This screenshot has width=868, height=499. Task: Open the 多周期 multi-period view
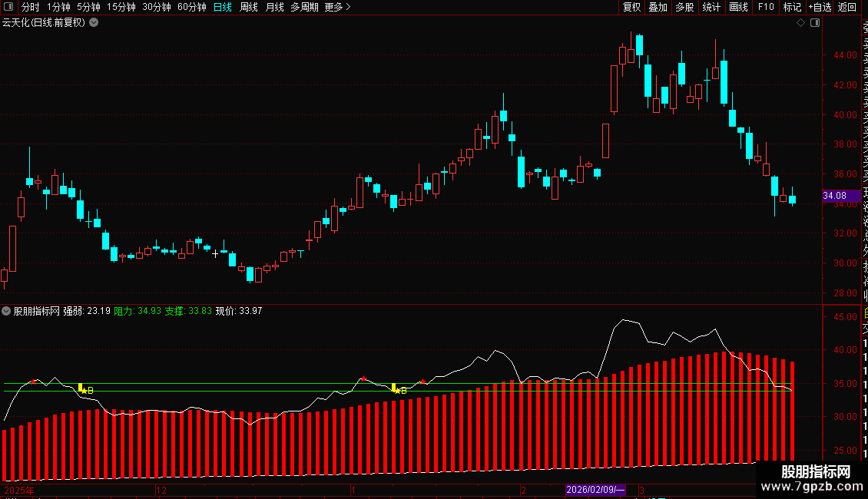(x=304, y=7)
